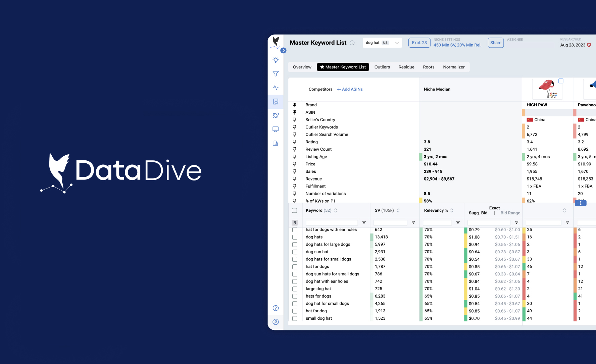Select the Sugg. Bid view label

click(x=478, y=213)
